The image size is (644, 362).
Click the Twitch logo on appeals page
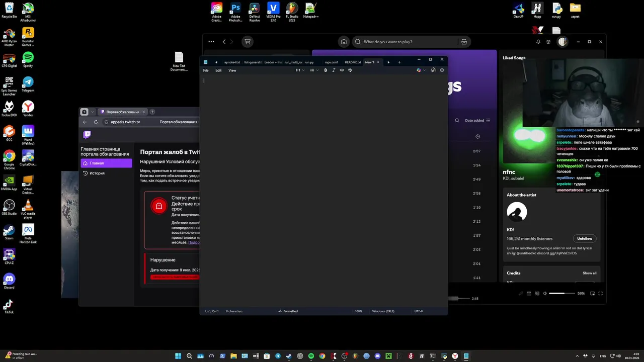click(87, 135)
